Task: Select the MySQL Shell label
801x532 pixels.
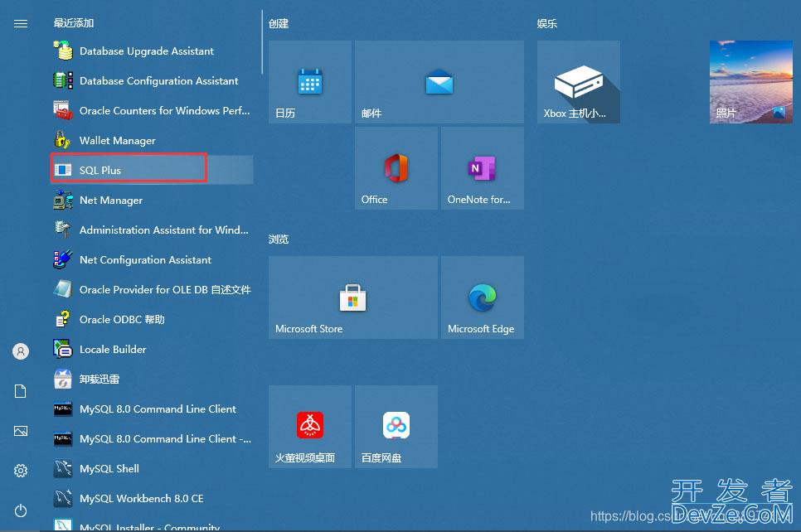Action: pyautogui.click(x=109, y=468)
